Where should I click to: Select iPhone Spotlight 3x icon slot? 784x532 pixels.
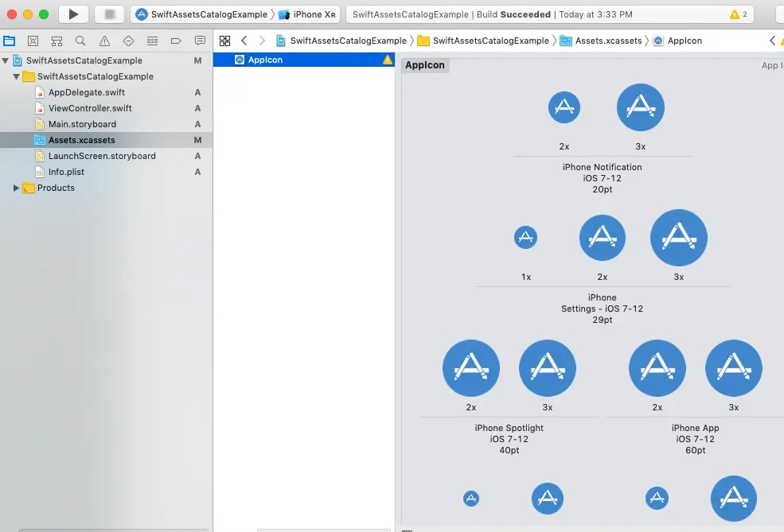click(548, 368)
